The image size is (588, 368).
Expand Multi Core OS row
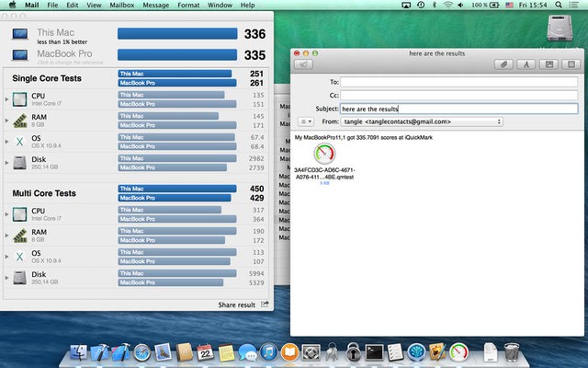coord(6,257)
